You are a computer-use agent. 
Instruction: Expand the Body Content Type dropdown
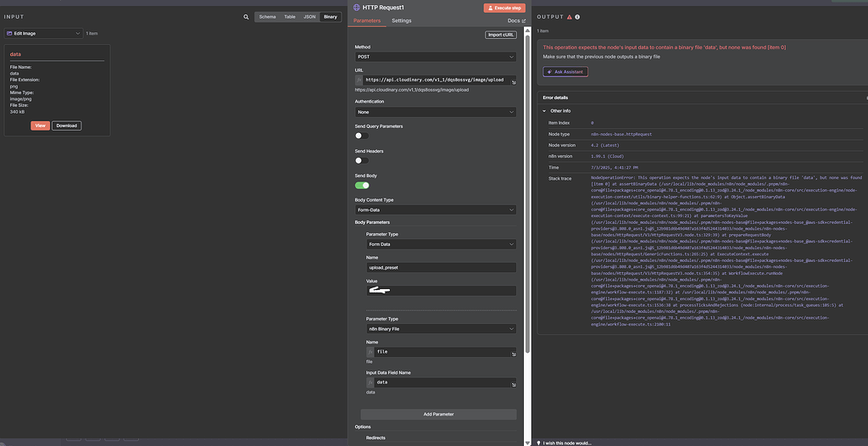click(435, 209)
